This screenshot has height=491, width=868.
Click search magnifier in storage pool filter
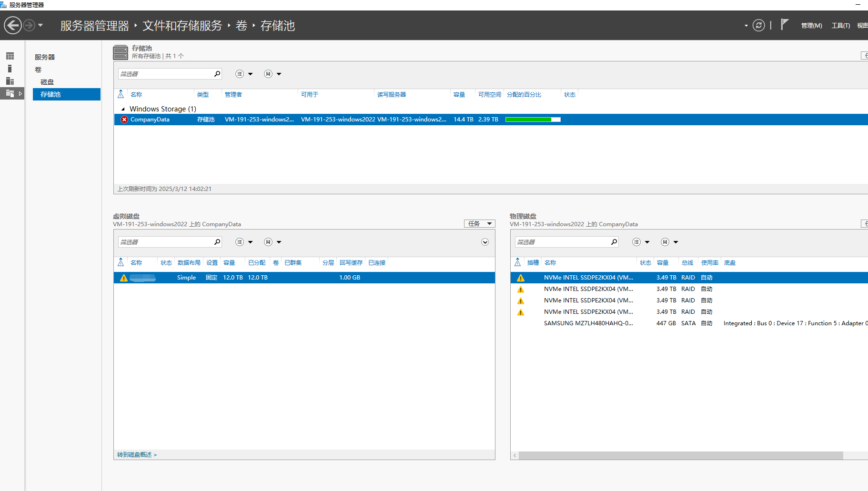[217, 74]
